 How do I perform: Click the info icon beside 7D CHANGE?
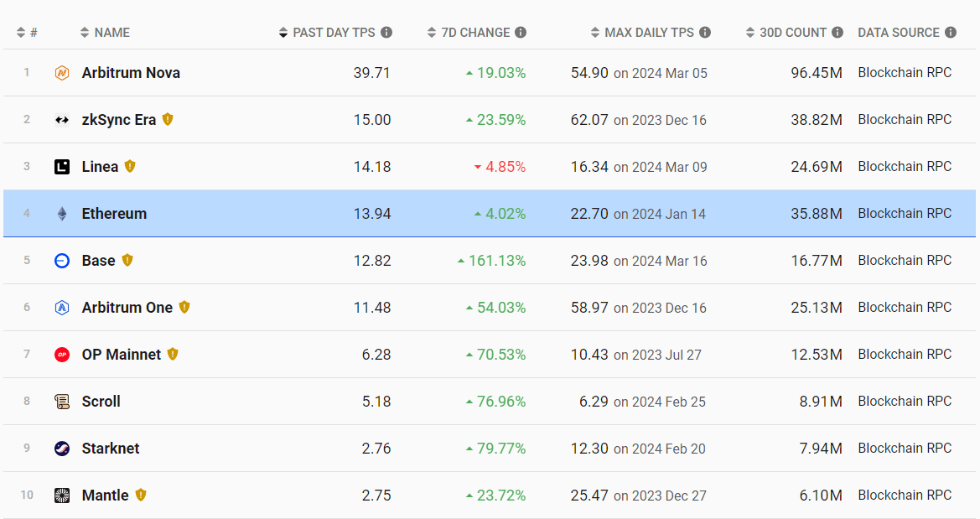point(520,33)
